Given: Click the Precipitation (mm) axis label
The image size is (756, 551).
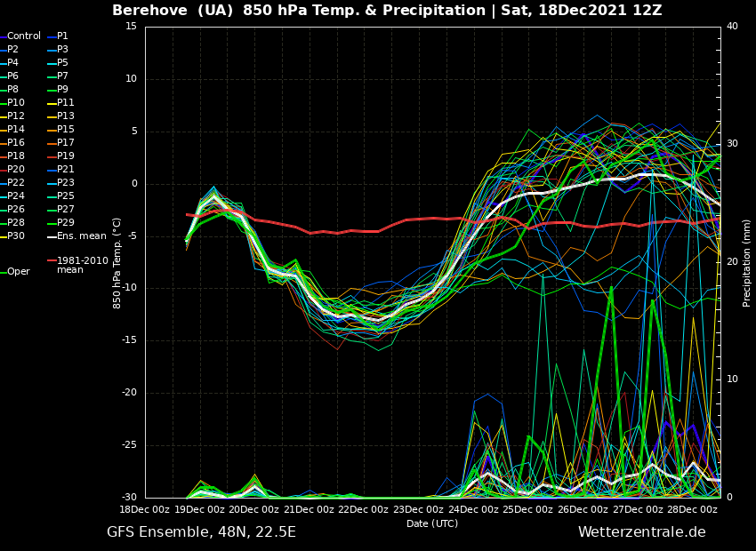Looking at the screenshot, I should [x=747, y=263].
